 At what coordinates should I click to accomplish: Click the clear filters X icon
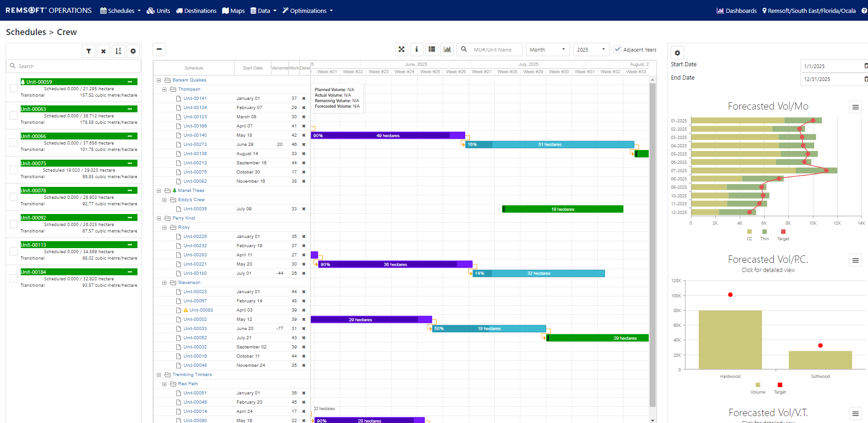pos(103,51)
